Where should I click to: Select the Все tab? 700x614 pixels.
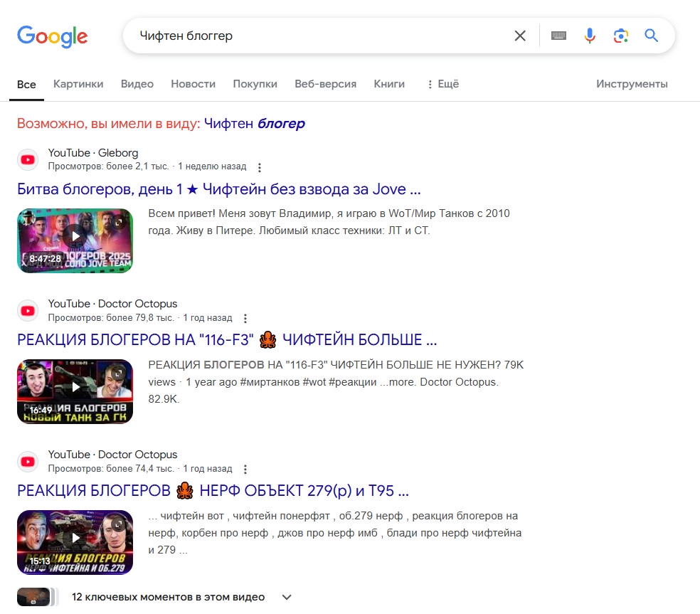26,85
